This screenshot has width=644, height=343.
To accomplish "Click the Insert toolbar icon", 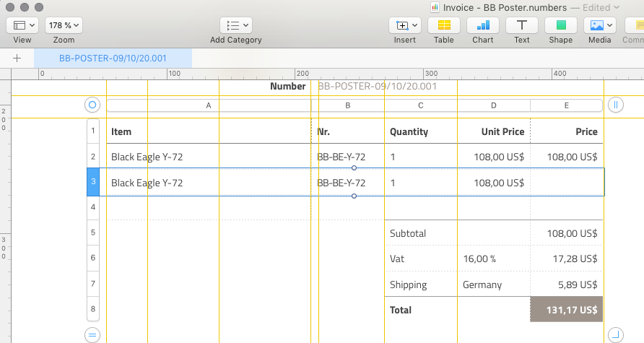I will (x=404, y=25).
